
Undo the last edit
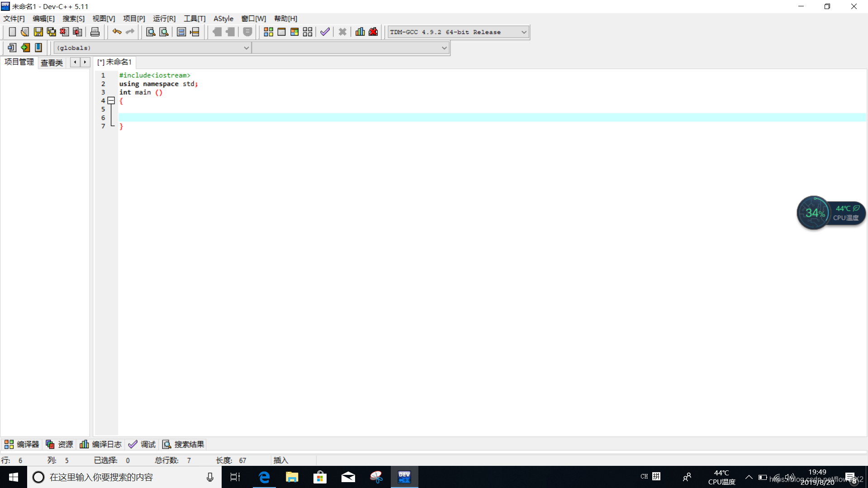point(117,32)
